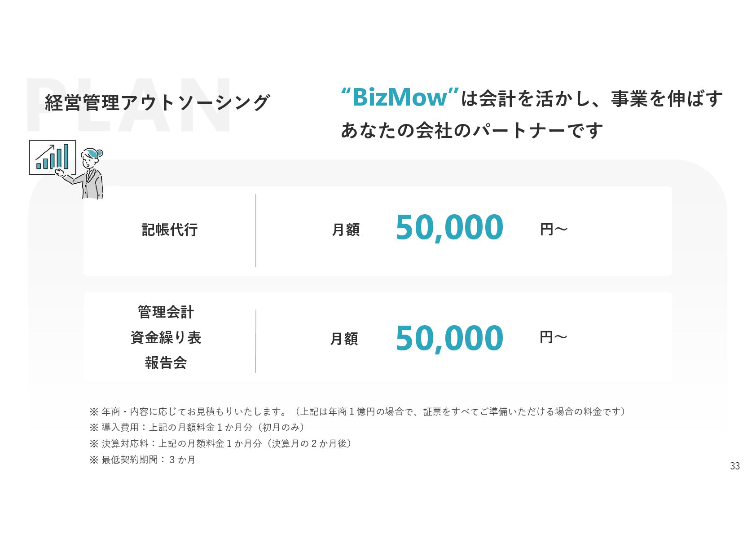Screen dimensions: 756x535
Task: Click the 年商・内容に応じて footnote line
Action: coord(357,411)
